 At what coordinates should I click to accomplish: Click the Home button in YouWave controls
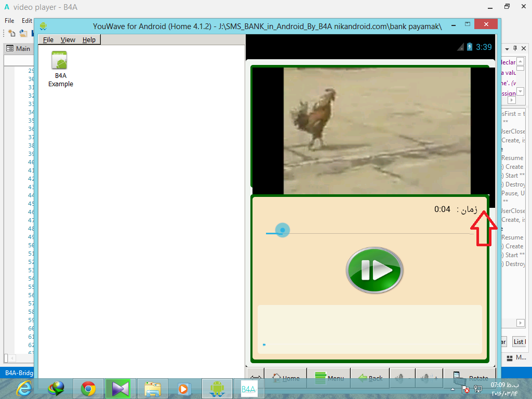coord(286,378)
